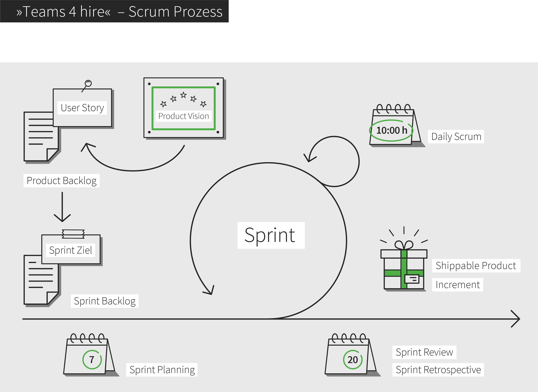The width and height of the screenshot is (538, 392).
Task: Click the Sprint Planning text label
Action: (162, 370)
